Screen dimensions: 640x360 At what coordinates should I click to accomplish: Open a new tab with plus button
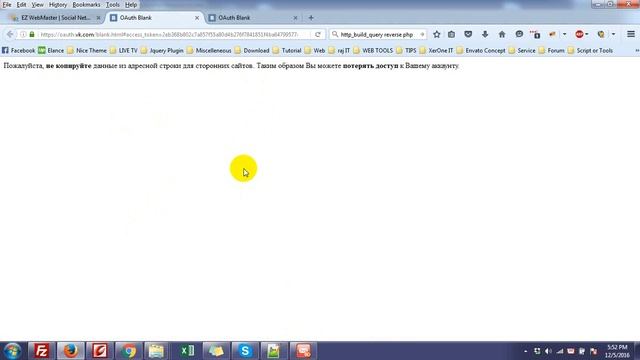click(311, 18)
